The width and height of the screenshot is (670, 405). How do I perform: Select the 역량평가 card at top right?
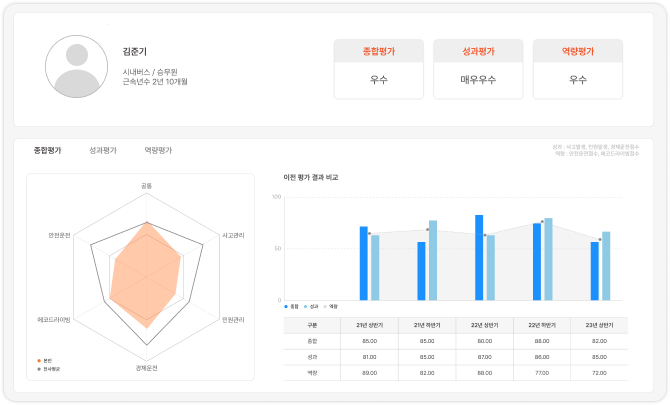point(578,70)
